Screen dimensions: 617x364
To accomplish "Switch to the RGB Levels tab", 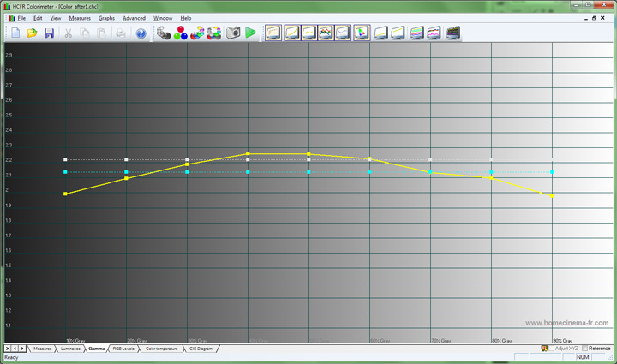I will click(123, 349).
